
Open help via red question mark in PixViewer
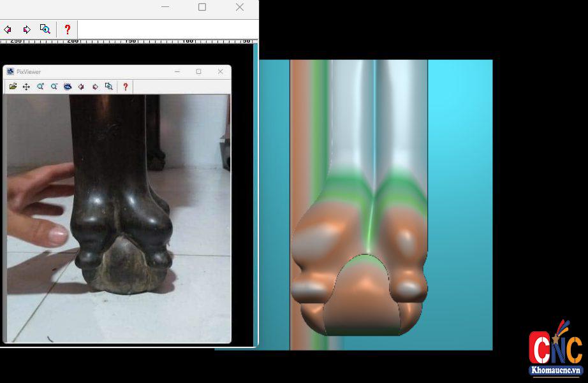126,87
